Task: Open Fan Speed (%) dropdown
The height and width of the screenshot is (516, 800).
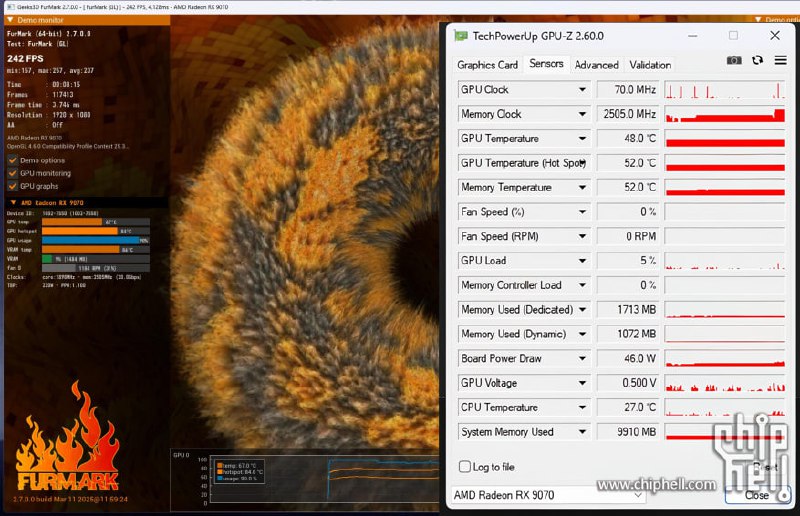Action: click(582, 212)
